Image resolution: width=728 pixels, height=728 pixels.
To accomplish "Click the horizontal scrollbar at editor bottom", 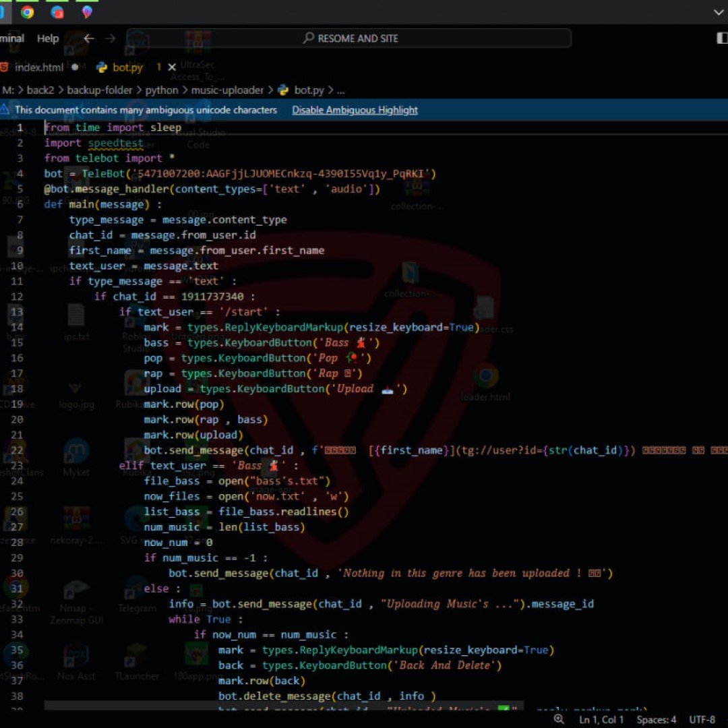I will pos(284,706).
